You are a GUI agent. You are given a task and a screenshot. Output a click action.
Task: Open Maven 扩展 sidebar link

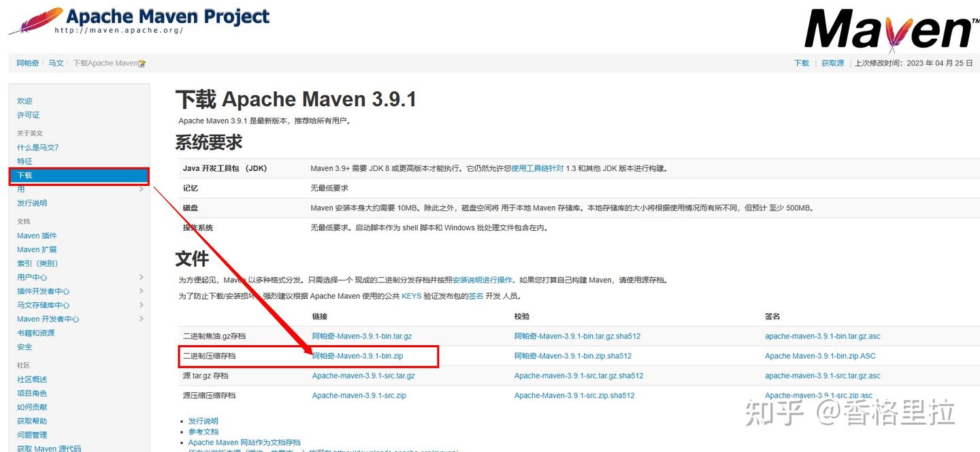click(37, 250)
